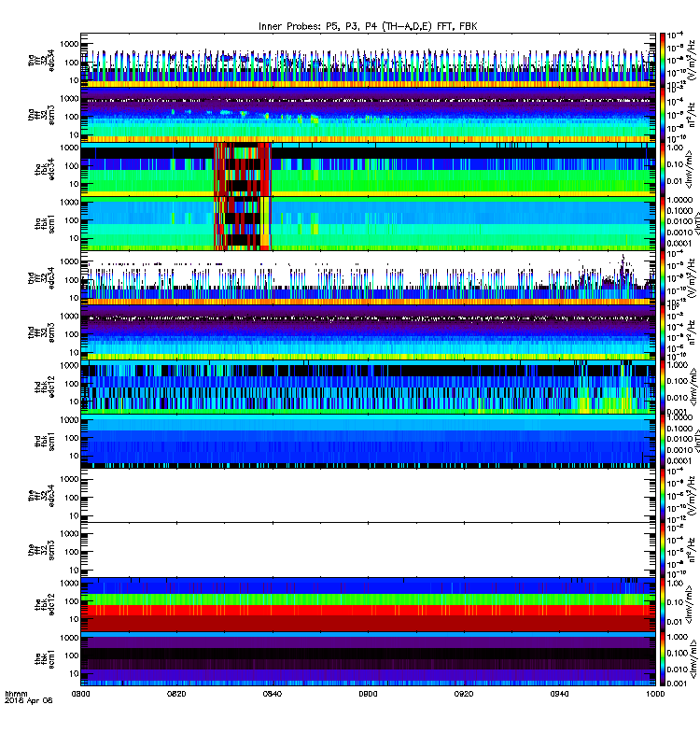This screenshot has height=747, width=700.
Task: Click the "tha fff 32 scm3" panel label
Action: (41, 115)
